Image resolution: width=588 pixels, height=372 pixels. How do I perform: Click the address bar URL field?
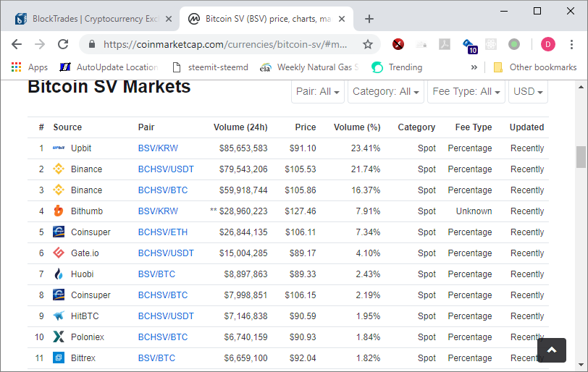point(225,44)
